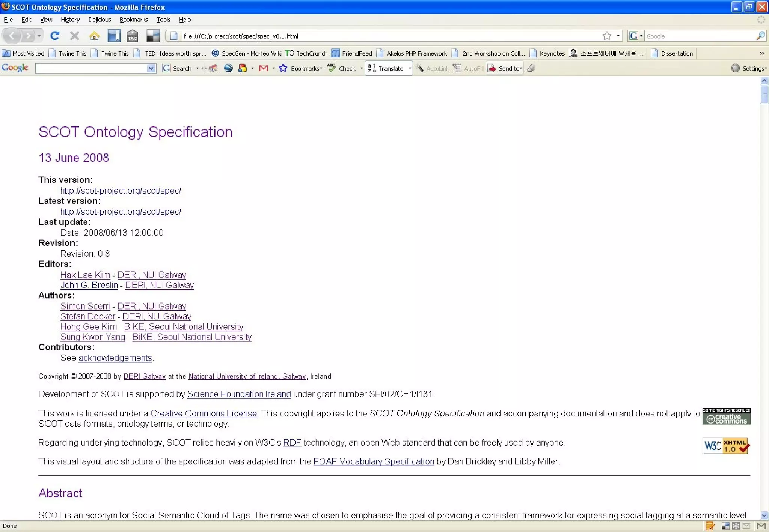This screenshot has width=769, height=532.
Task: Click the vertical scrollbar down arrow
Action: [764, 515]
